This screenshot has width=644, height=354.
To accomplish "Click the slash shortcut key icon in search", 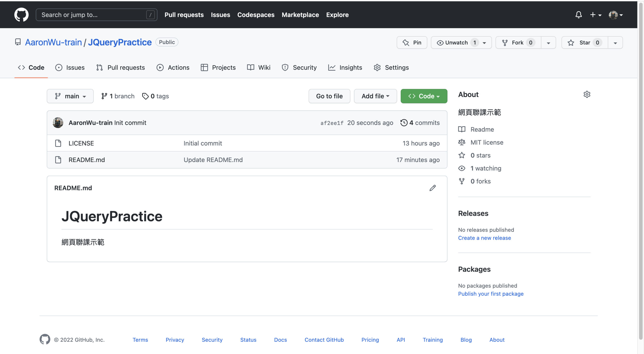I will [x=150, y=15].
